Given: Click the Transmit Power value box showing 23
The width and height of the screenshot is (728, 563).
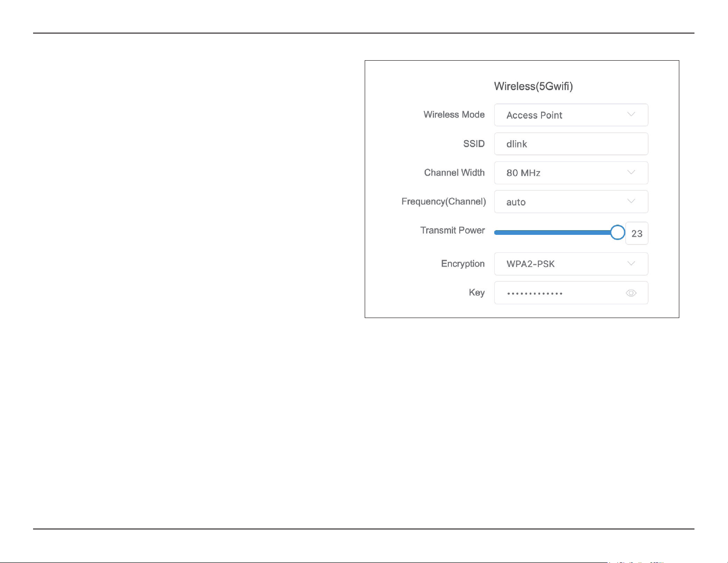Looking at the screenshot, I should click(637, 233).
